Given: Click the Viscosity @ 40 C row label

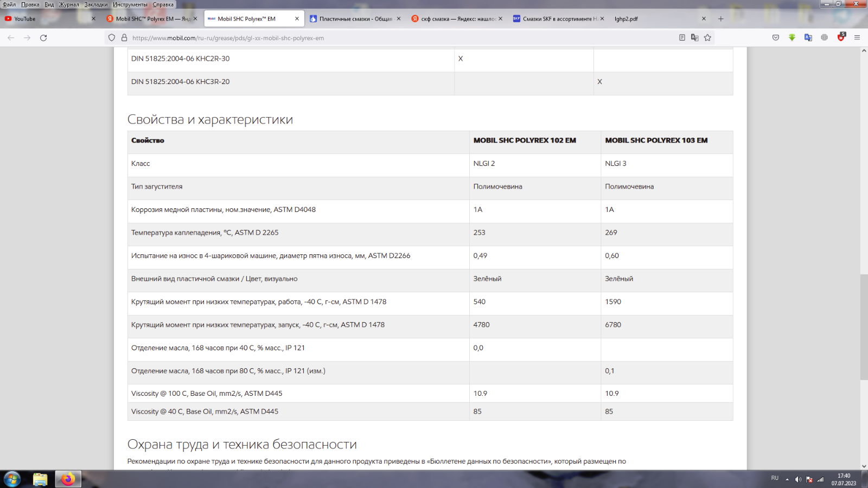Looking at the screenshot, I should pos(205,412).
